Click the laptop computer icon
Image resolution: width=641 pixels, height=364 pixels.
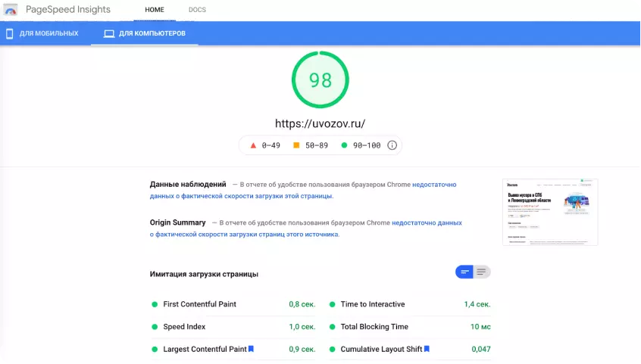point(109,33)
